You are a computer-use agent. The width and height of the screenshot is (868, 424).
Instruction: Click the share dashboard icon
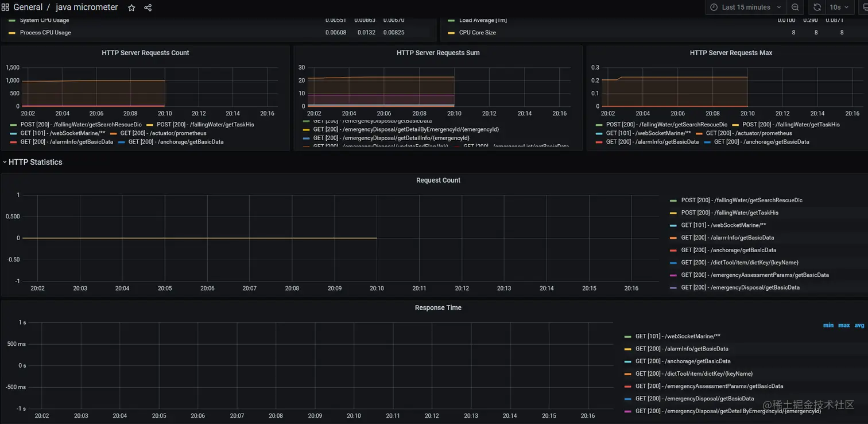pyautogui.click(x=148, y=7)
